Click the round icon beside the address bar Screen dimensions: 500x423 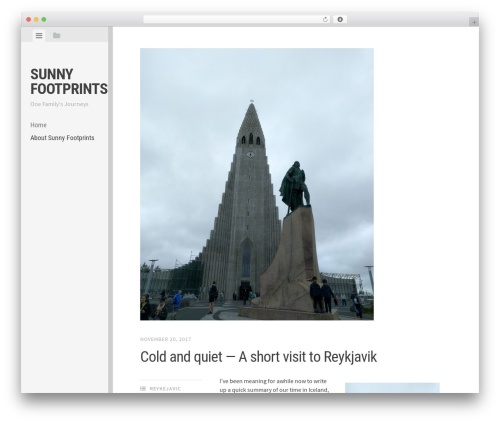pyautogui.click(x=340, y=20)
